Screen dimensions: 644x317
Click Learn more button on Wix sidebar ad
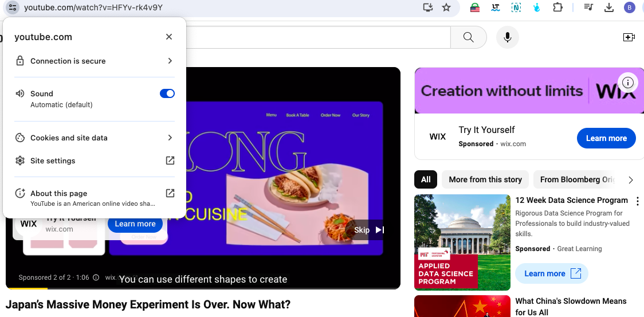(x=606, y=138)
